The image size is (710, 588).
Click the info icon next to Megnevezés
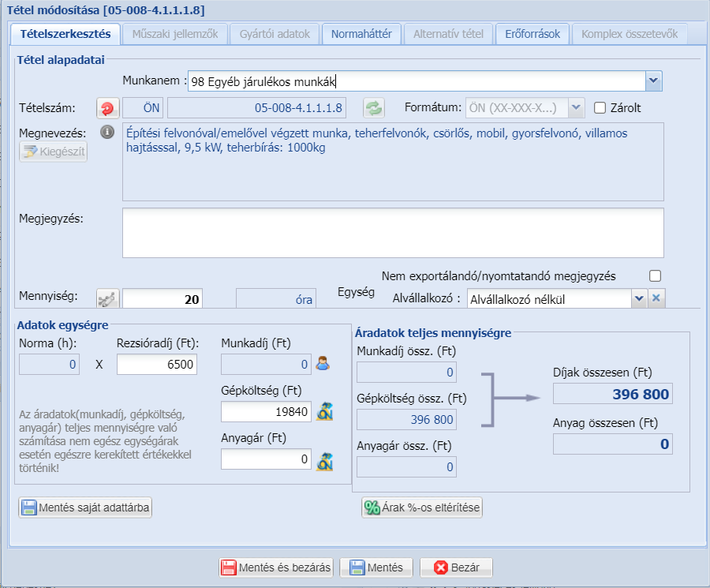(108, 133)
